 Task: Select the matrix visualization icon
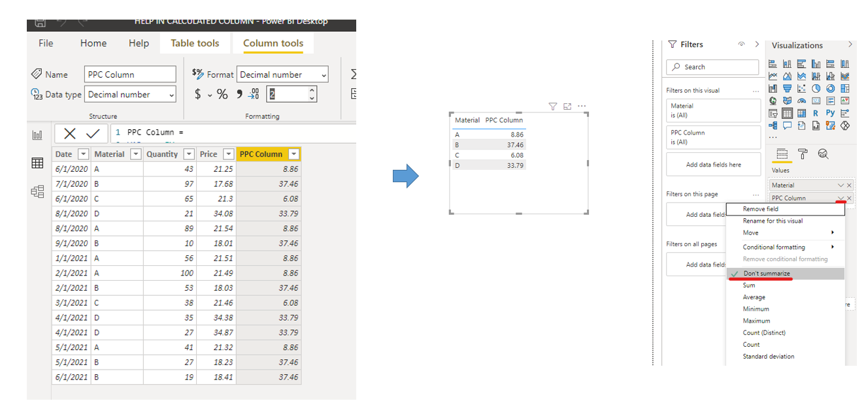tap(801, 113)
